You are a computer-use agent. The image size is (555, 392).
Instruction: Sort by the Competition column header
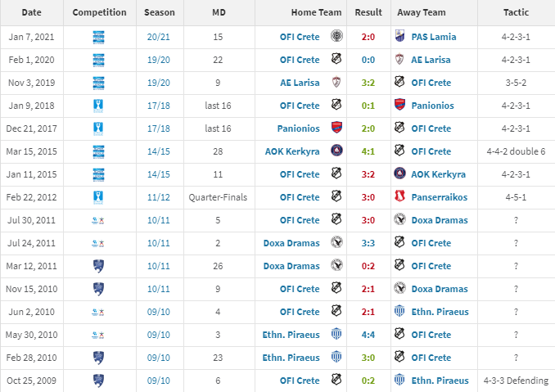(100, 12)
